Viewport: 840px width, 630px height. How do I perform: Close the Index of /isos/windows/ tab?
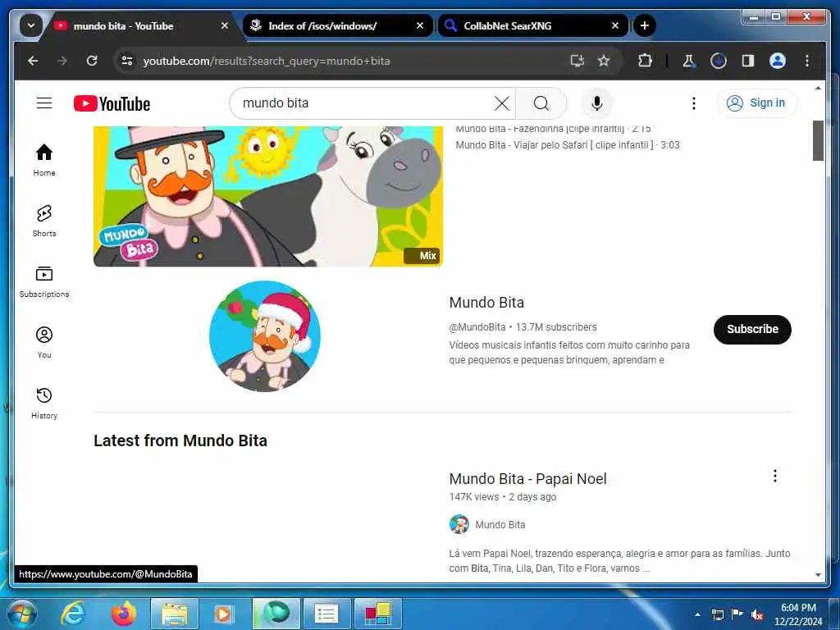pos(420,25)
